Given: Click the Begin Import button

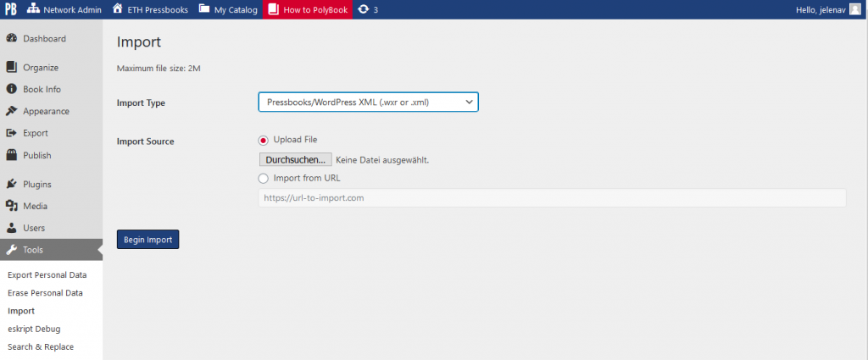Looking at the screenshot, I should (147, 240).
